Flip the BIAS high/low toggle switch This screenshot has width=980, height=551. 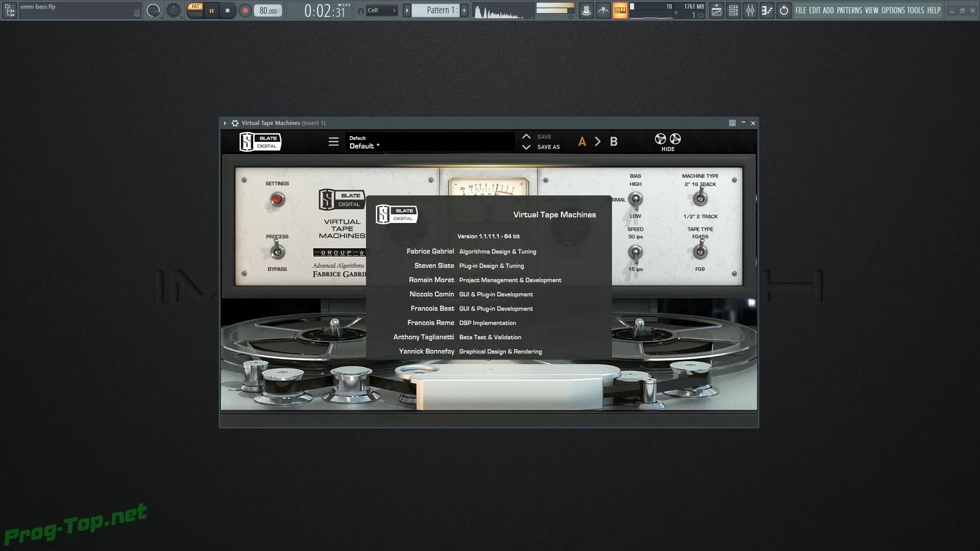pos(635,200)
